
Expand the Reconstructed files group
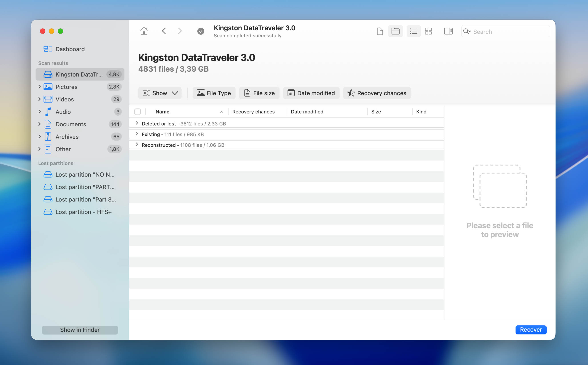(x=137, y=145)
